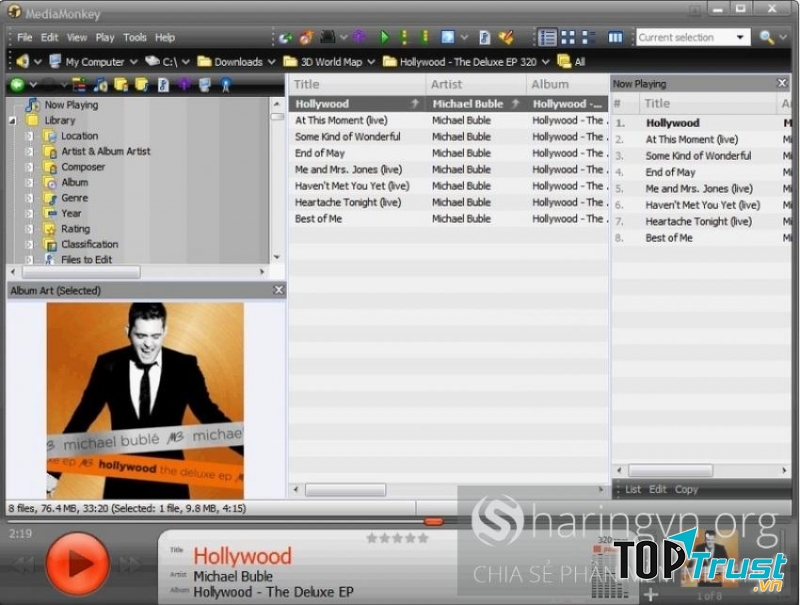This screenshot has width=800, height=605.
Task: Open the Back button history dropdown
Action: [33, 85]
